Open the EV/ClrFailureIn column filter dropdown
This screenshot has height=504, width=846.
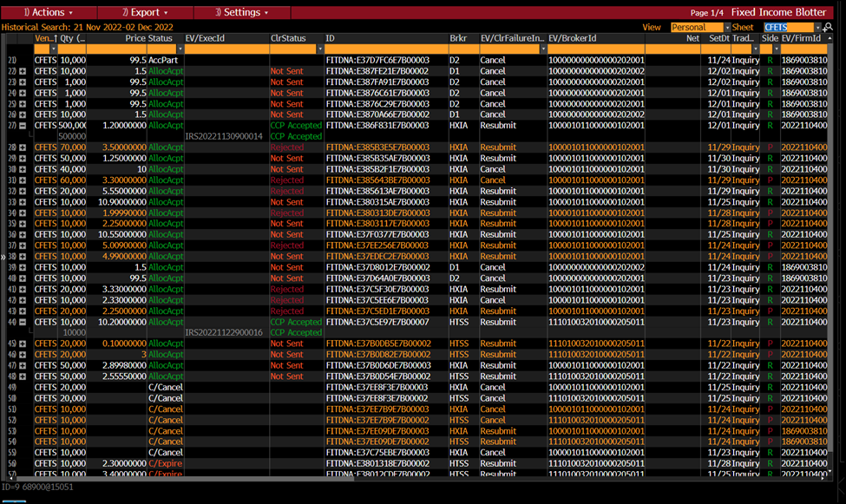[x=543, y=49]
